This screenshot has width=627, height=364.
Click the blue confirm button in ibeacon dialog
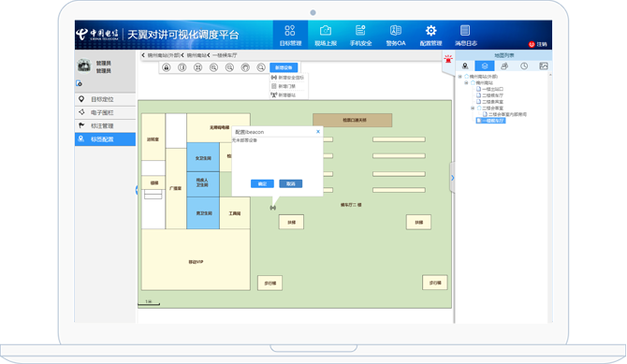pyautogui.click(x=262, y=183)
